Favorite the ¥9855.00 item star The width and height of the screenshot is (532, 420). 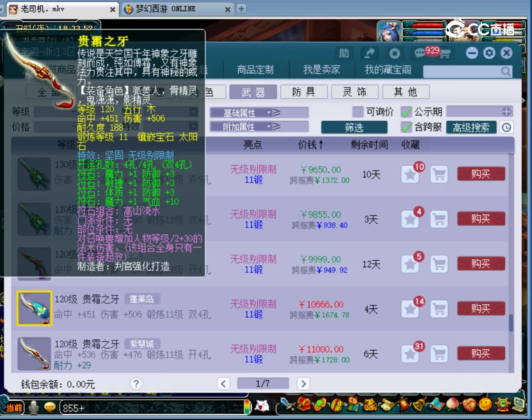[410, 219]
